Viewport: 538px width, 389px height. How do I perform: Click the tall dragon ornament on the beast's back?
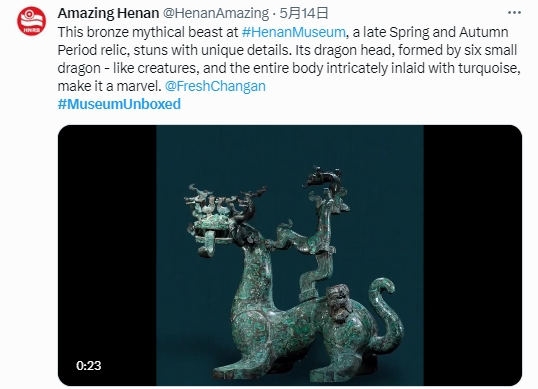(x=316, y=233)
